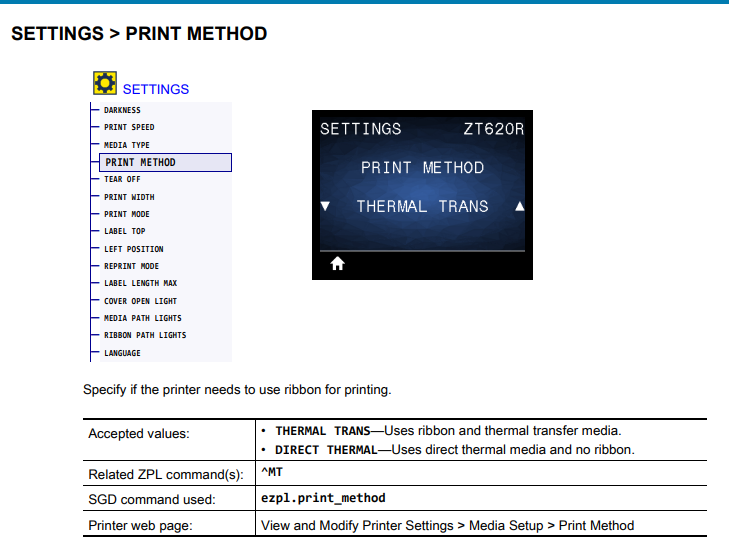
Task: Select PRINT WIDTH in the settings menu
Action: pos(129,197)
